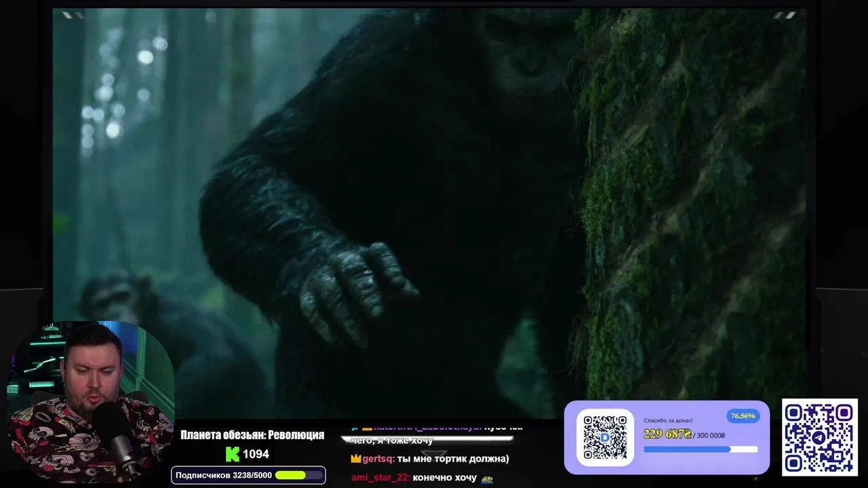Click the 'Подписчиков 3238/5000' label
The height and width of the screenshot is (488, 868).
point(223,475)
